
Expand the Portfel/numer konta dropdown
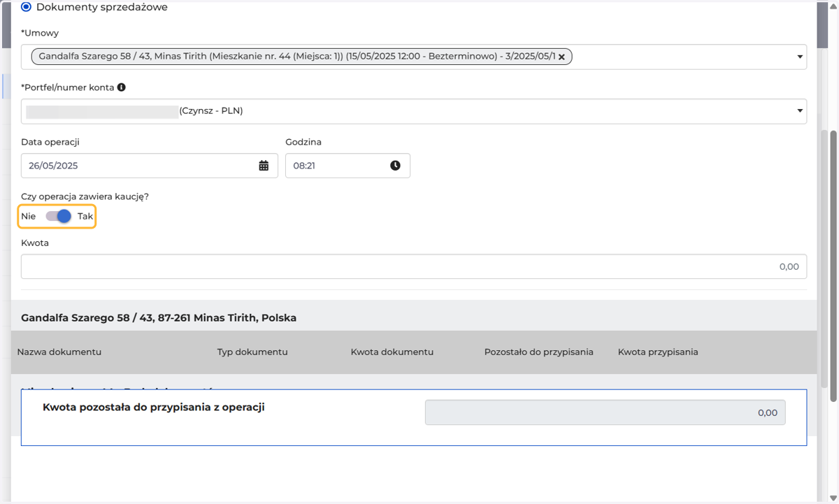800,111
